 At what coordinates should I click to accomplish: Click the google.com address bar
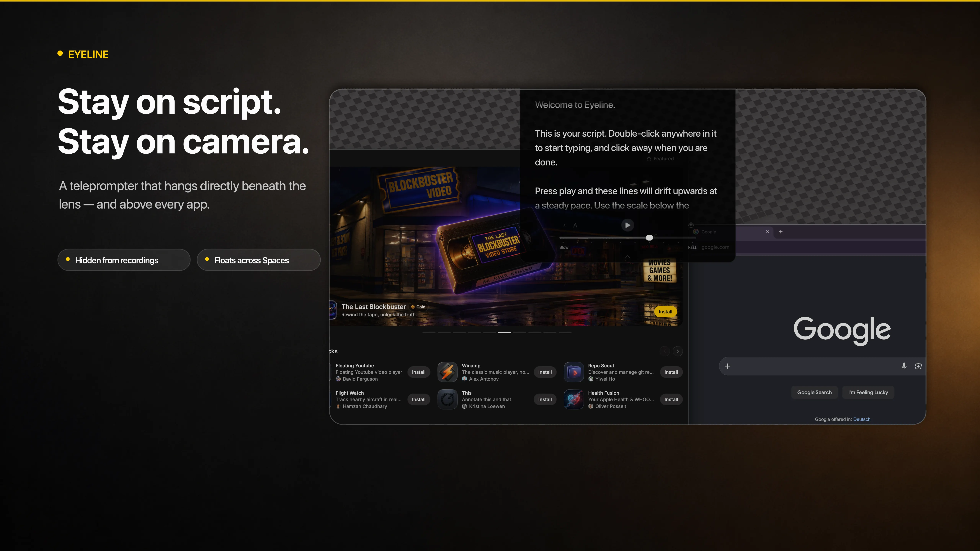pos(715,247)
